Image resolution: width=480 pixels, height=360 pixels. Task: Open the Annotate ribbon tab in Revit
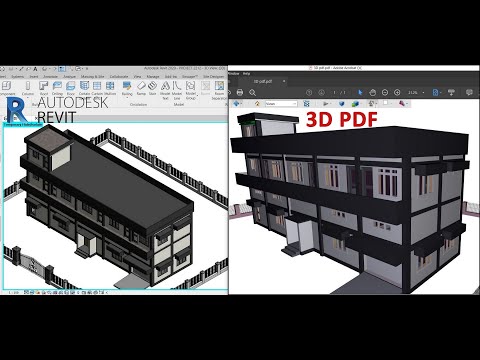point(50,76)
